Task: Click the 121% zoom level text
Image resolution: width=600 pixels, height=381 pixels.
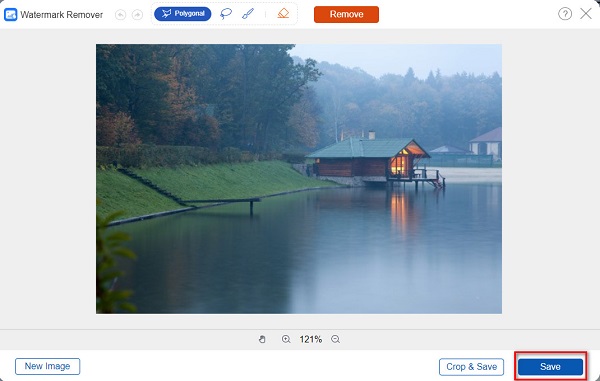Action: (311, 339)
